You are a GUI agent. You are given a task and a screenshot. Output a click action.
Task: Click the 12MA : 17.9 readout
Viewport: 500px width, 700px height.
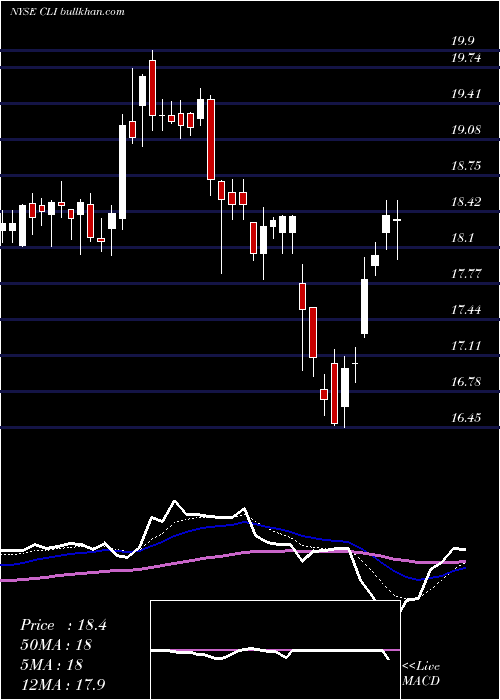click(63, 684)
